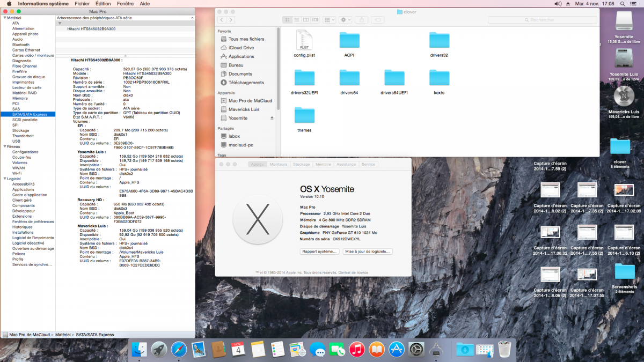Eject the Yosemite volume in sidebar
The width and height of the screenshot is (644, 362).
(x=272, y=118)
